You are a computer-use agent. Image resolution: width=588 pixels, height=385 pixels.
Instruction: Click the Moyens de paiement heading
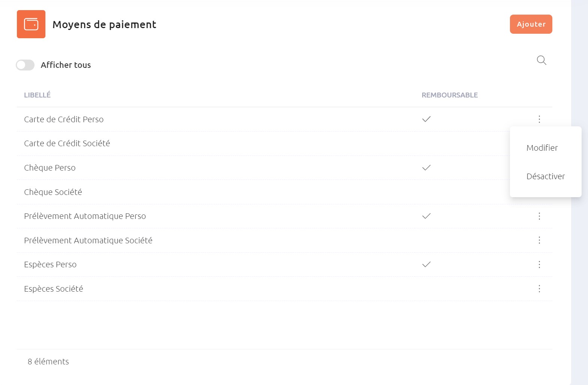point(104,24)
